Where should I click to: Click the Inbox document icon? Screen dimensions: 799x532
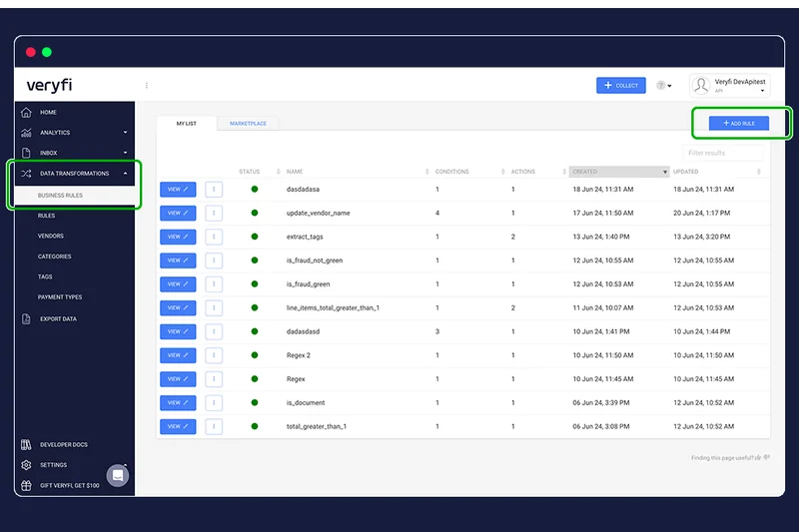(x=26, y=153)
